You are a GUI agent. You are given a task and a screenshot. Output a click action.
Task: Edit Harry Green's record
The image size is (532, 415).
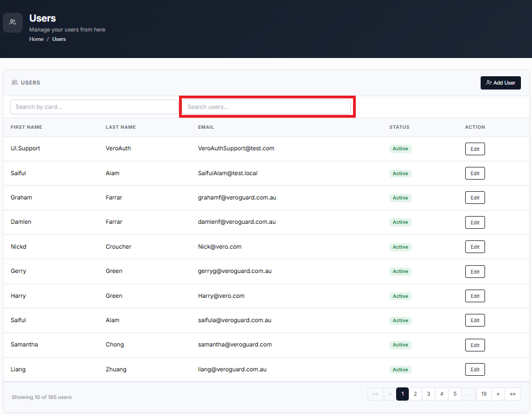[x=475, y=296]
